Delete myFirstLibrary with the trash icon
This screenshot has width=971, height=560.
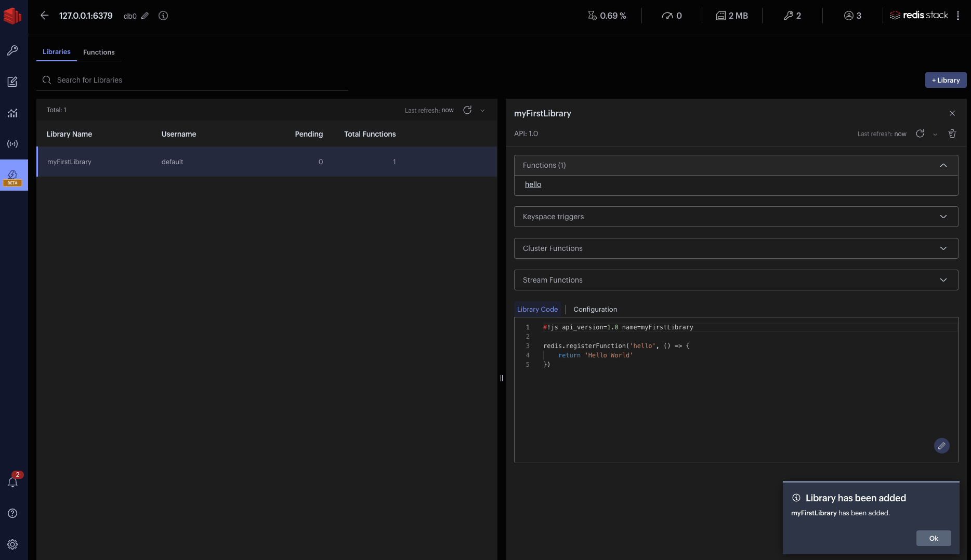click(952, 134)
